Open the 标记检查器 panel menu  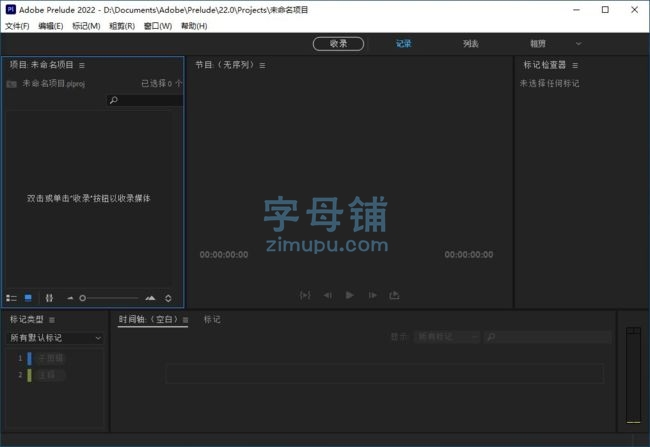(x=575, y=66)
